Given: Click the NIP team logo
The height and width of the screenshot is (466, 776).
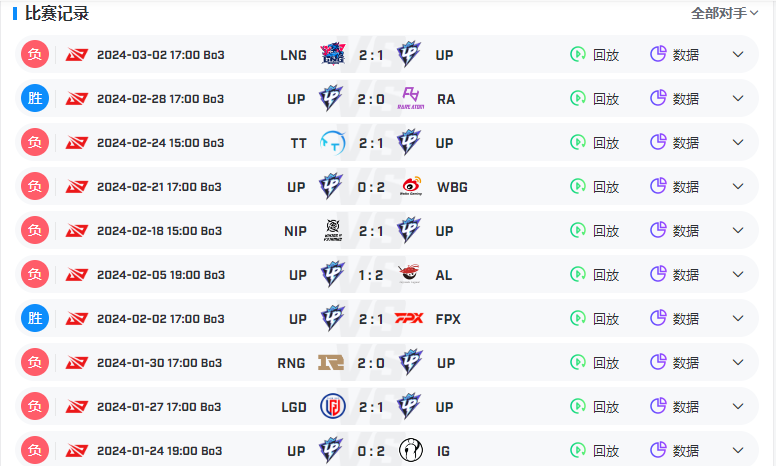Looking at the screenshot, I should tap(333, 230).
